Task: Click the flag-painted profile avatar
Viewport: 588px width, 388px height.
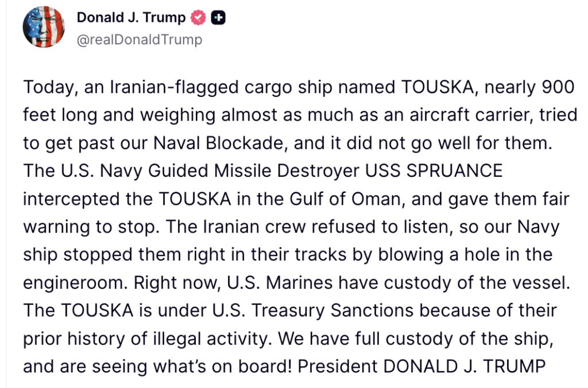Action: pos(43,27)
